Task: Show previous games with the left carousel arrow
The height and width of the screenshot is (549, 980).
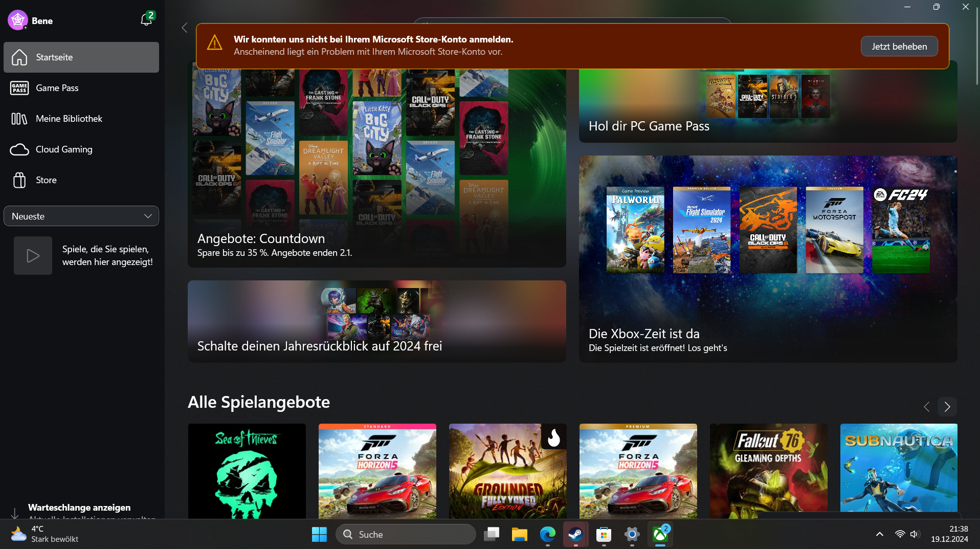Action: coord(927,407)
